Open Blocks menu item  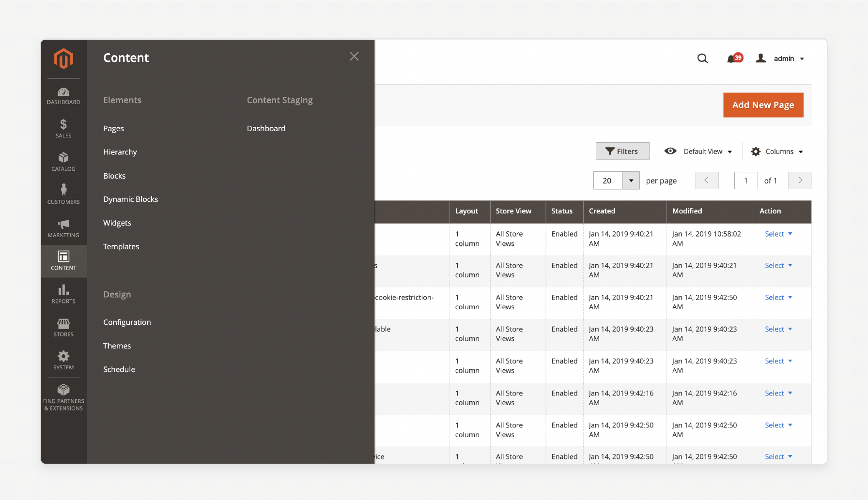pos(114,176)
